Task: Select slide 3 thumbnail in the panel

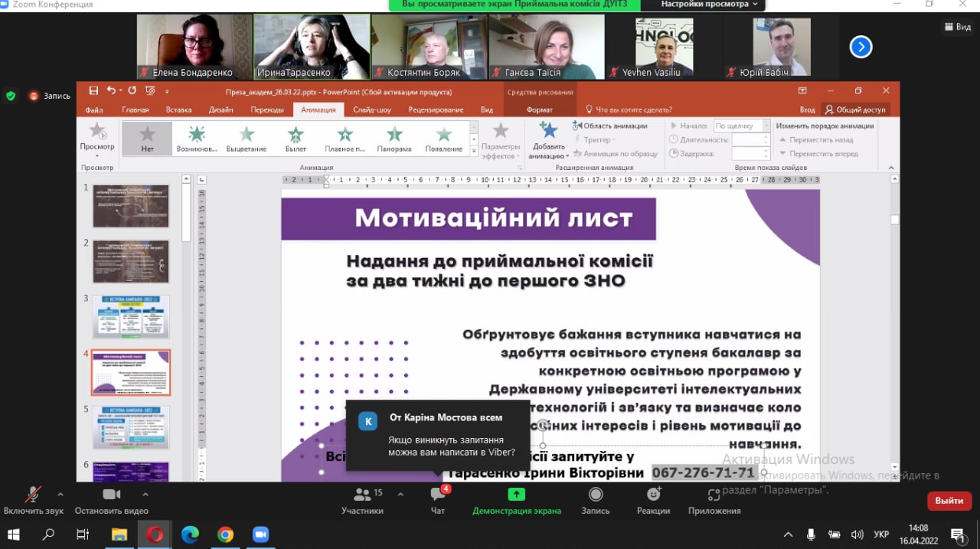Action: pos(131,317)
